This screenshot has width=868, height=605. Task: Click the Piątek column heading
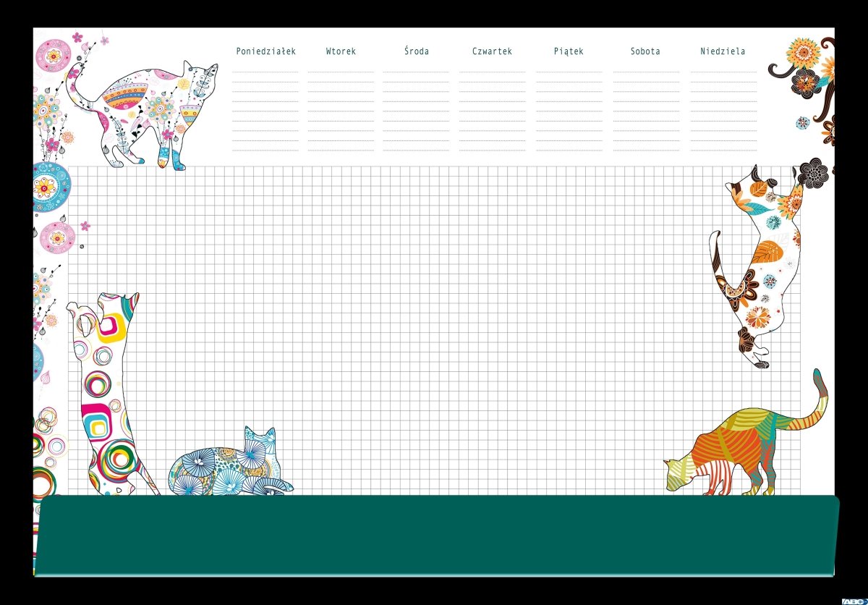pyautogui.click(x=569, y=51)
